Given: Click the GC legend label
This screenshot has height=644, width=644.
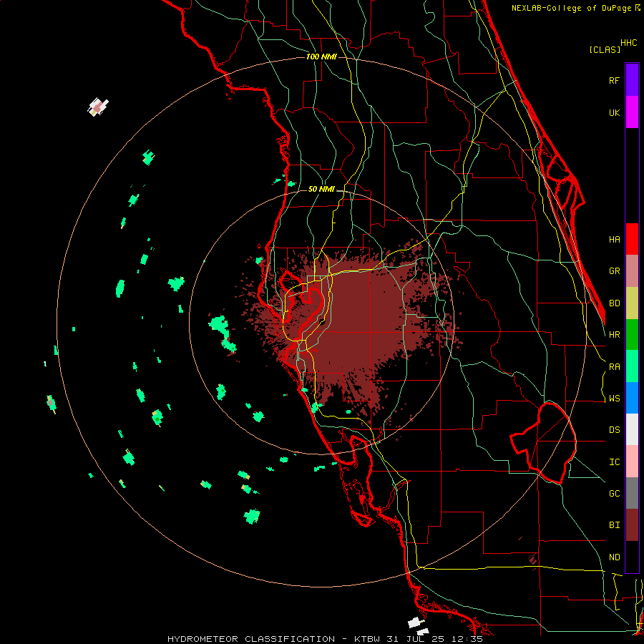Looking at the screenshot, I should click(x=615, y=494).
